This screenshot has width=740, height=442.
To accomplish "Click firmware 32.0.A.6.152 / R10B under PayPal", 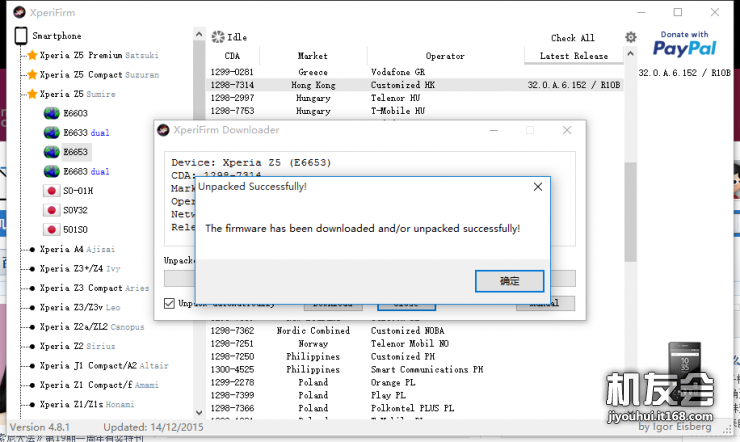I will (684, 73).
